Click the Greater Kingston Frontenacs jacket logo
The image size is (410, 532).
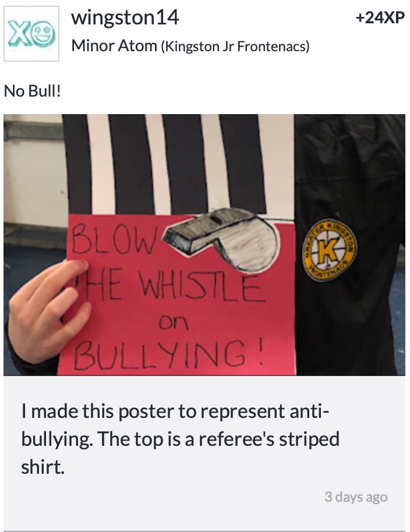click(329, 250)
